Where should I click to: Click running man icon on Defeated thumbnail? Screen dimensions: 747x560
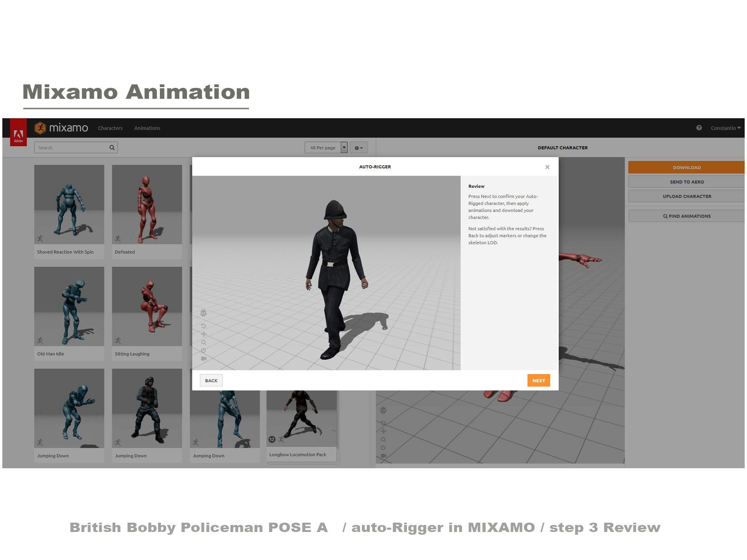[117, 238]
